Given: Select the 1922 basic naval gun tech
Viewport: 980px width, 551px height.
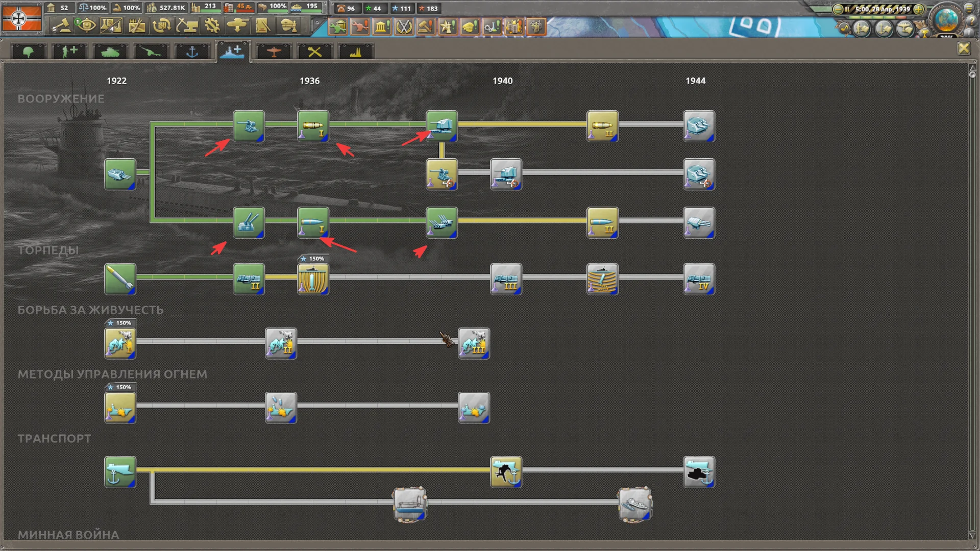Looking at the screenshot, I should pos(120,174).
